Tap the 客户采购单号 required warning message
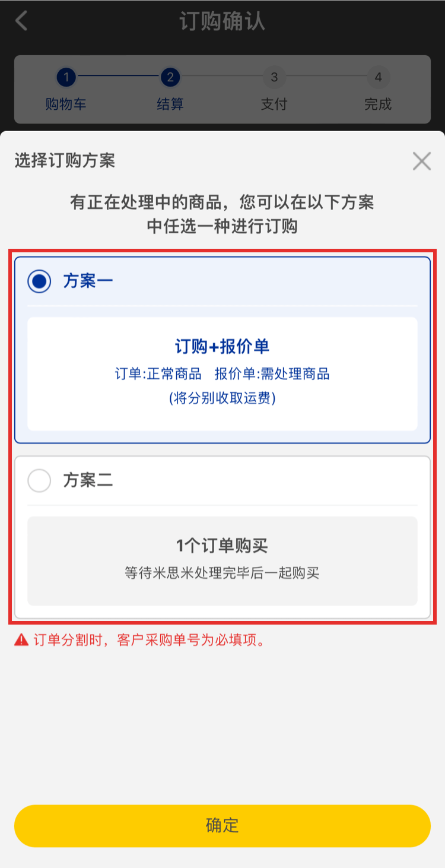The height and width of the screenshot is (868, 445). point(148,640)
